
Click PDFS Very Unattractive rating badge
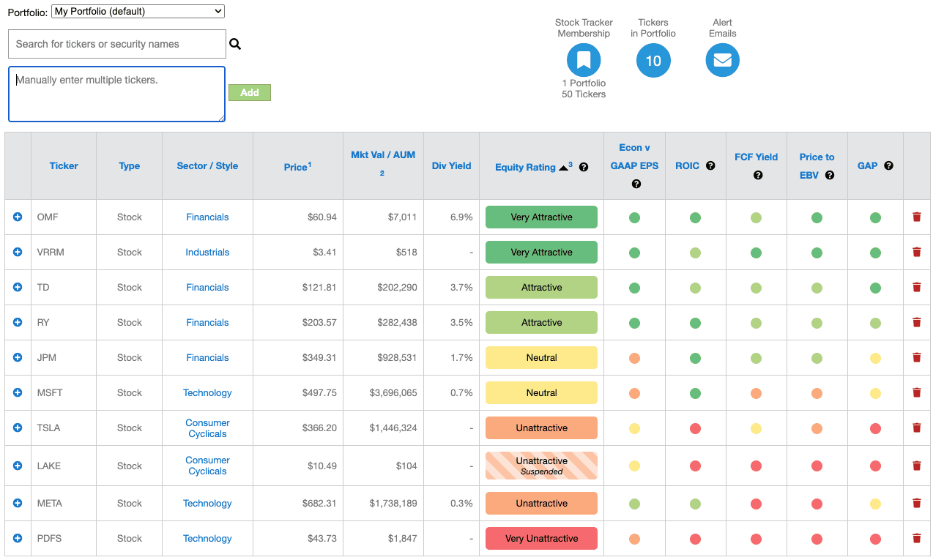[541, 538]
